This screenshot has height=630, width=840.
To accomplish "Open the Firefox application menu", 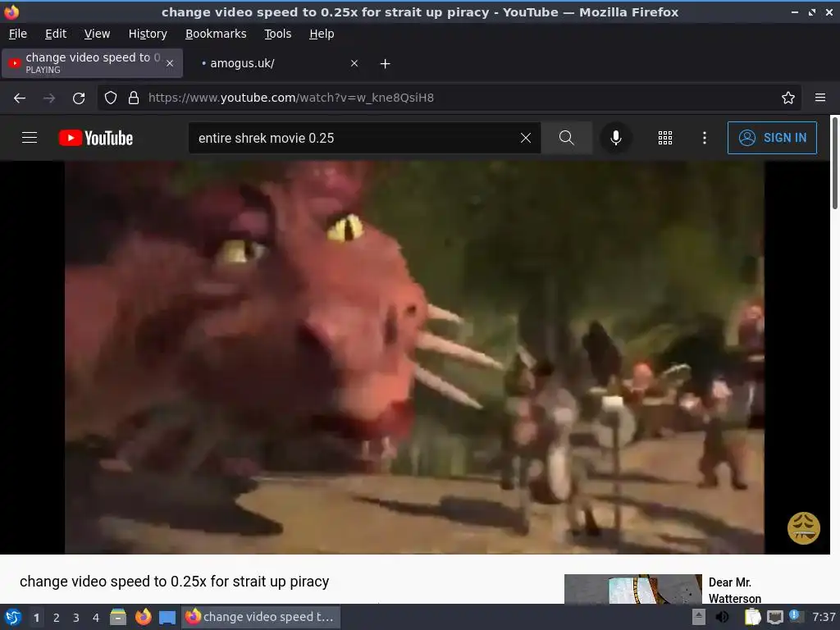I will (820, 98).
